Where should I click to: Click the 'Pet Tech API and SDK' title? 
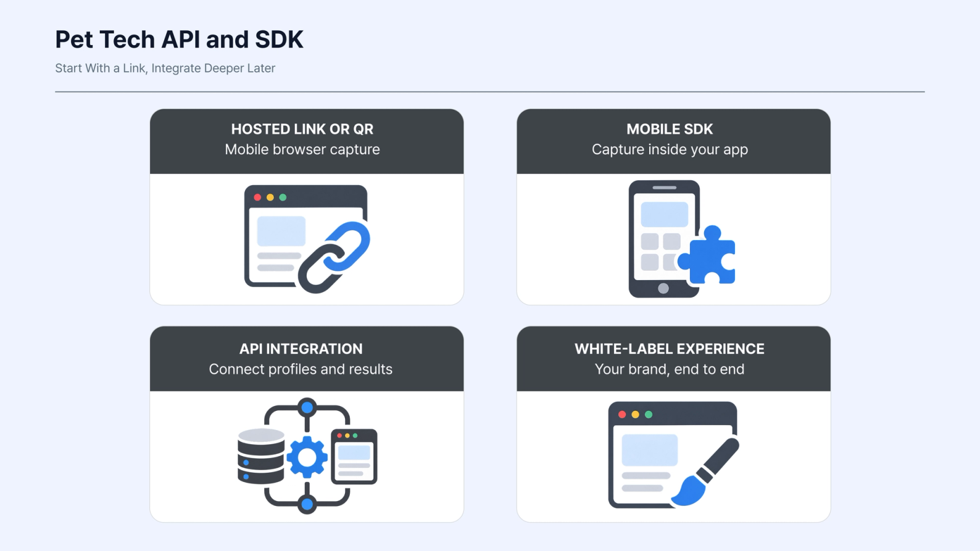179,39
